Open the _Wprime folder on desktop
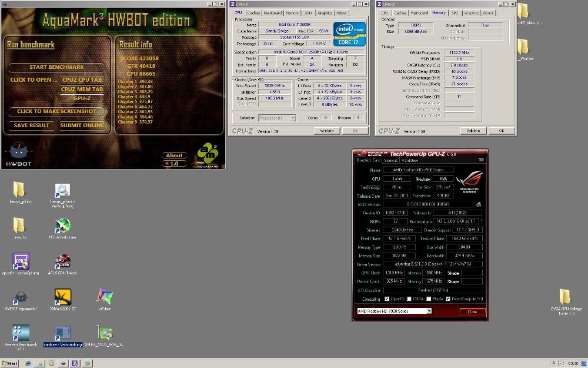Image resolution: width=588 pixels, height=368 pixels. pyautogui.click(x=523, y=47)
